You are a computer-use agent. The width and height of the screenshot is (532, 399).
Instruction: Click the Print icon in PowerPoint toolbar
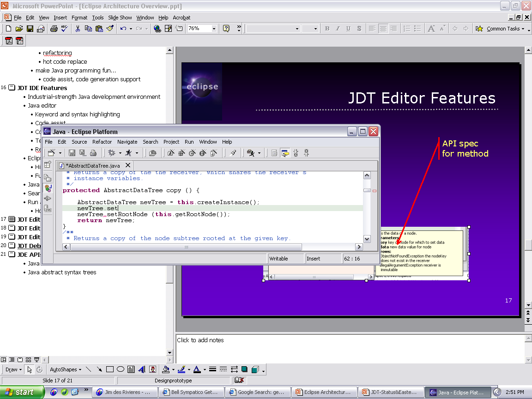click(x=54, y=29)
